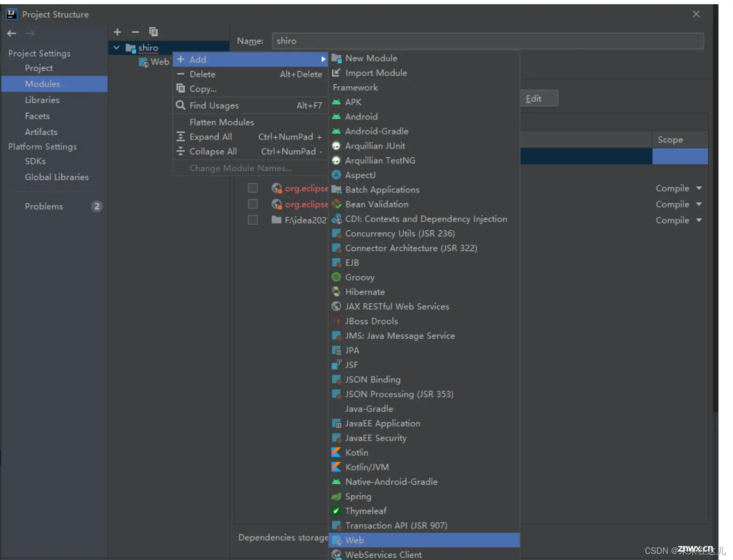Choose Transaction API (JSR 907) entry
This screenshot has height=560, width=733.
click(x=424, y=525)
